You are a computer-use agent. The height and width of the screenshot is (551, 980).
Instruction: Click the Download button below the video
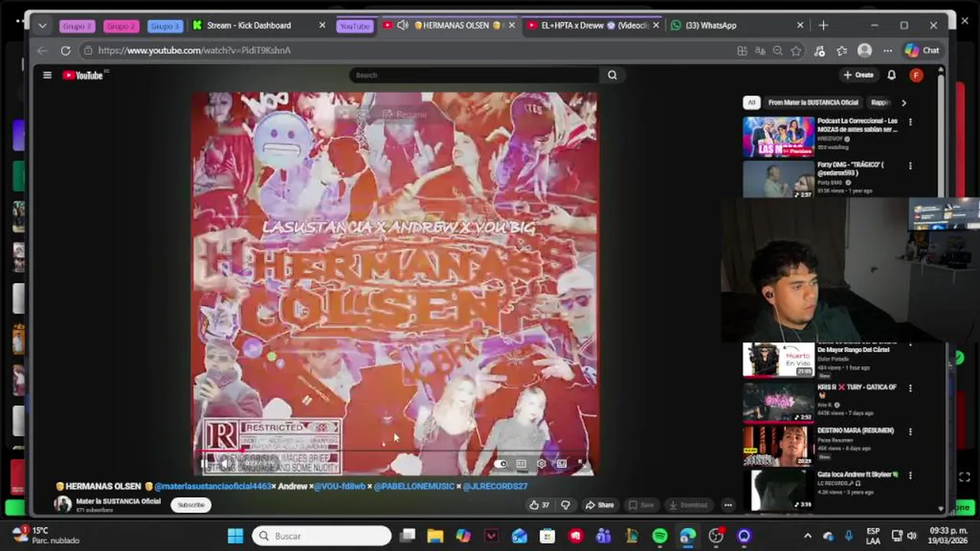coord(688,505)
